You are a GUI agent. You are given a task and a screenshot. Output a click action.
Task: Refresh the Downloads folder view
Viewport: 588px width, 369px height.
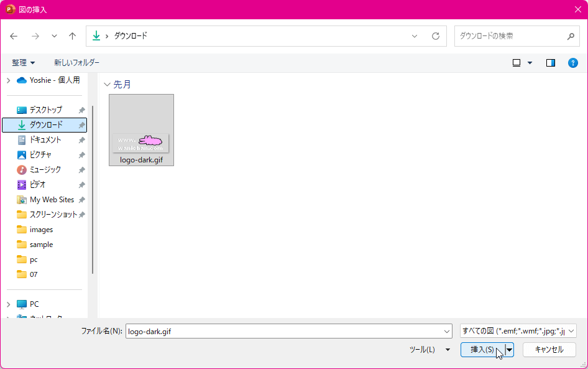point(435,36)
